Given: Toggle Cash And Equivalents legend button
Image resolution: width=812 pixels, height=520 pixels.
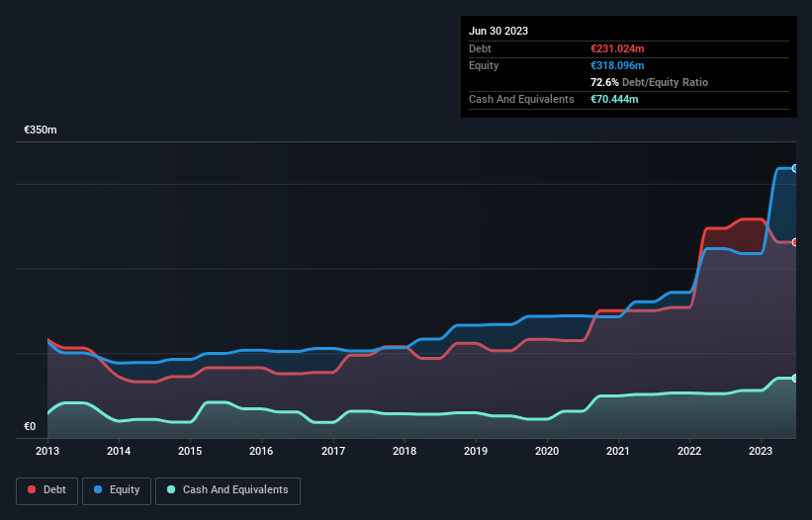Looking at the screenshot, I should point(227,490).
